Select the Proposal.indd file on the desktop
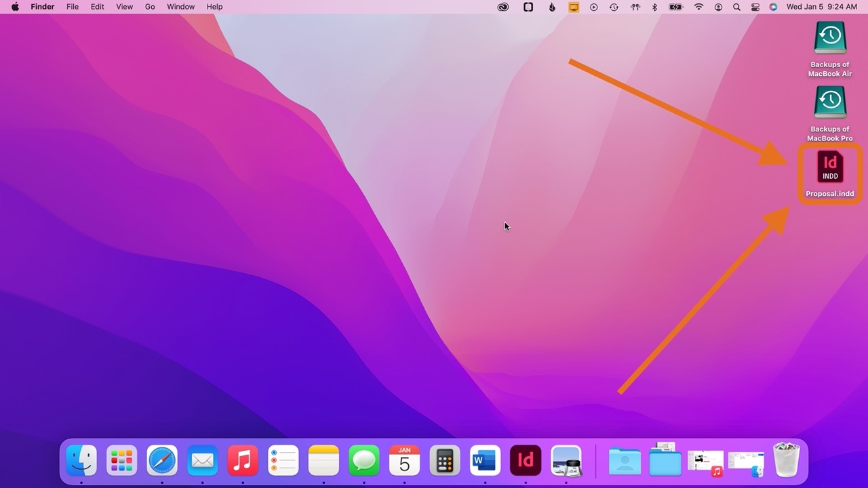This screenshot has height=488, width=868. point(830,174)
